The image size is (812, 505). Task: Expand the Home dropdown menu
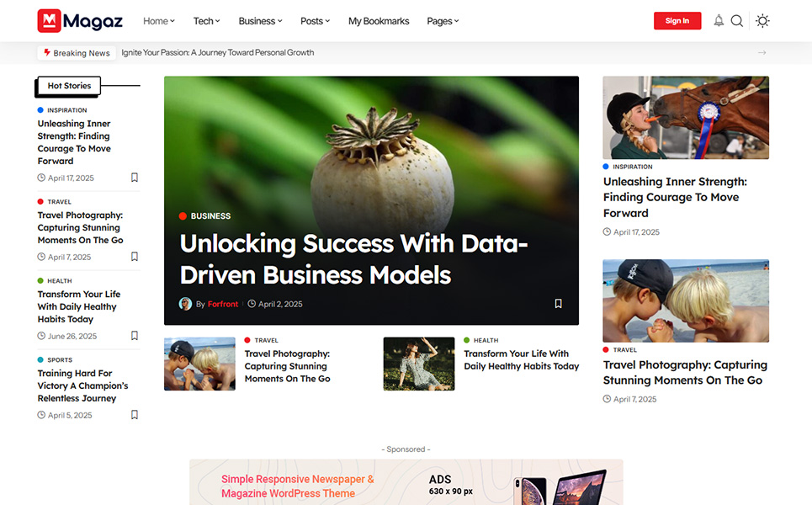pos(159,21)
